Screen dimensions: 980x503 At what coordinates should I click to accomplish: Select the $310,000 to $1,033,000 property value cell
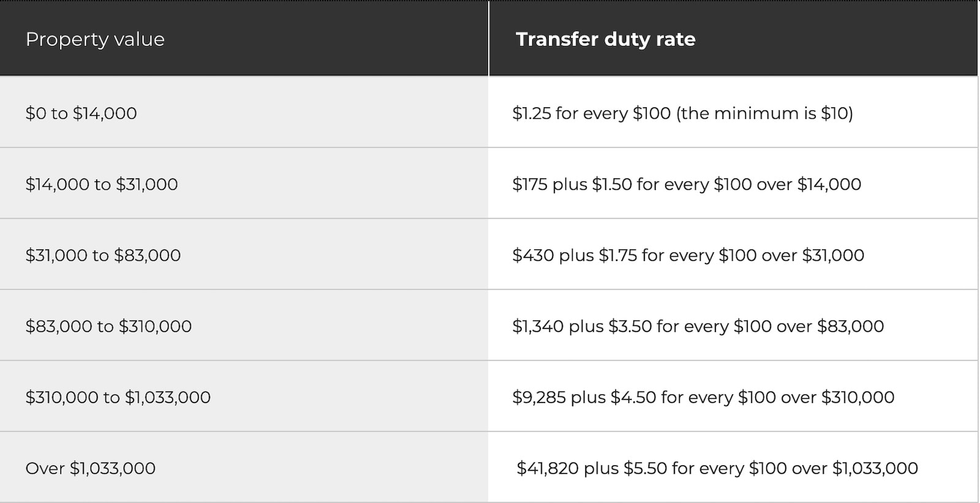[244, 396]
